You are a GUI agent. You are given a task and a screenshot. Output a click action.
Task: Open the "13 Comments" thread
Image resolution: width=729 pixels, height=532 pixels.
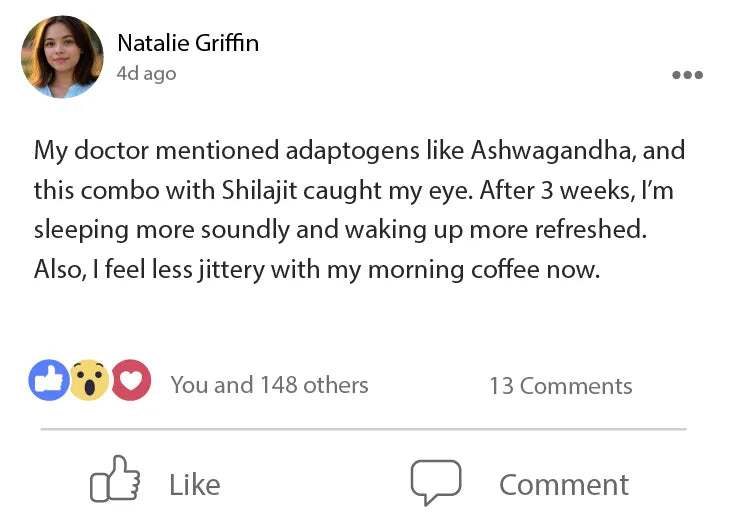tap(560, 386)
